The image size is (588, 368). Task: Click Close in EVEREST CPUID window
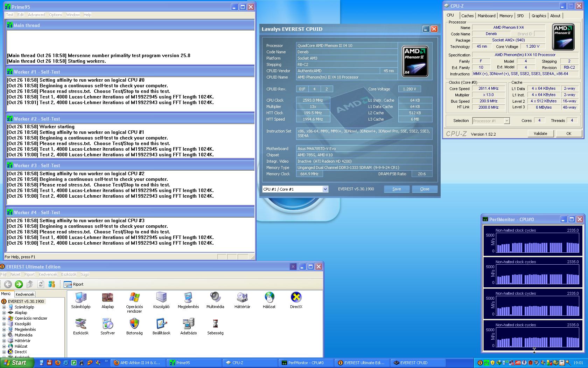[x=425, y=189]
